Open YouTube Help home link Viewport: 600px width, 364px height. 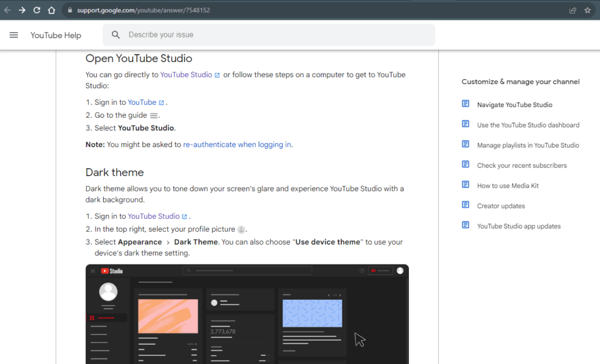click(x=56, y=35)
